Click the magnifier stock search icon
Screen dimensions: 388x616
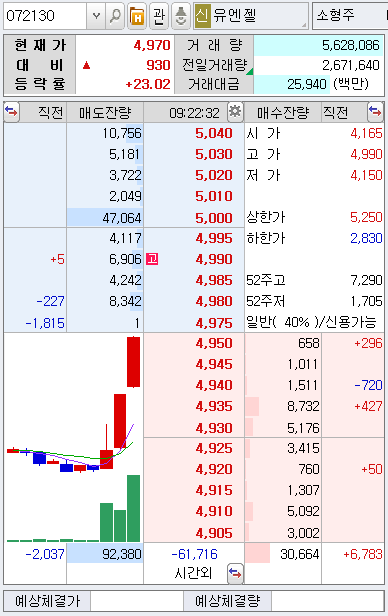pyautogui.click(x=115, y=16)
